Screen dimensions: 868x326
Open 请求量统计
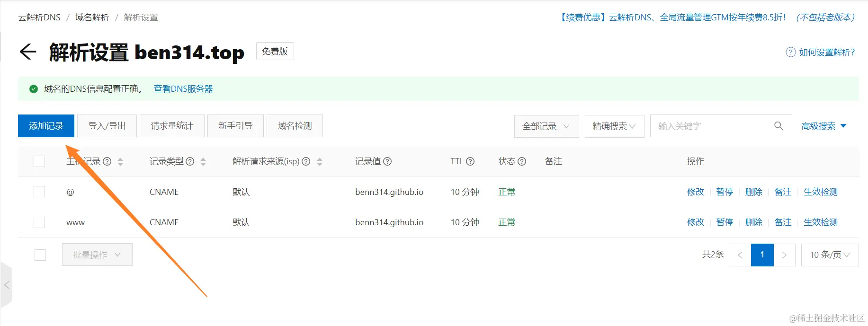172,126
